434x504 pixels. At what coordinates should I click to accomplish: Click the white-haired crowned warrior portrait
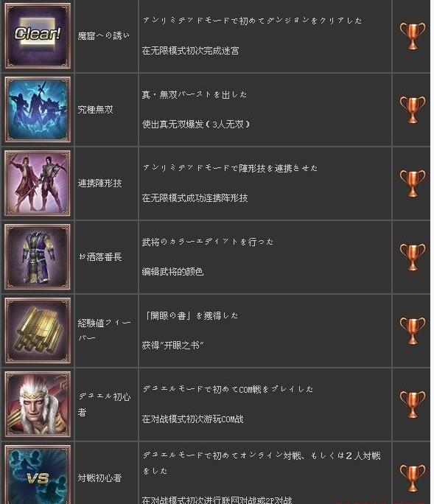[x=38, y=404]
